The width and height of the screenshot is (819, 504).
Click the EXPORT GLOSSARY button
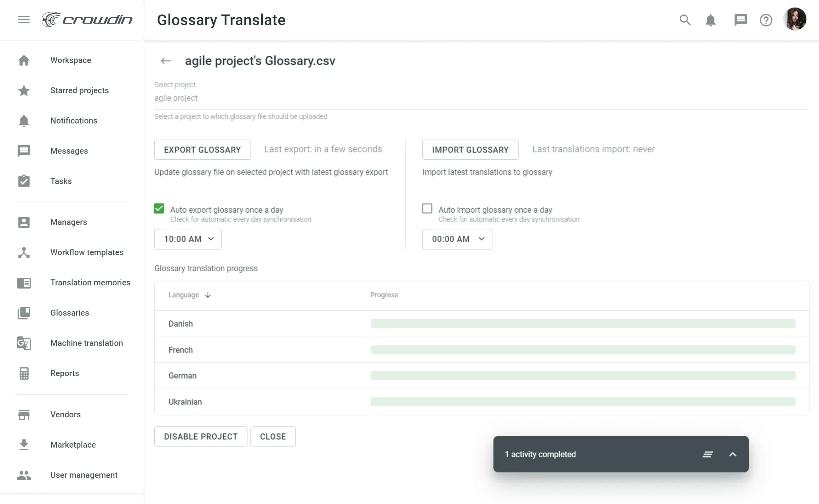click(202, 149)
